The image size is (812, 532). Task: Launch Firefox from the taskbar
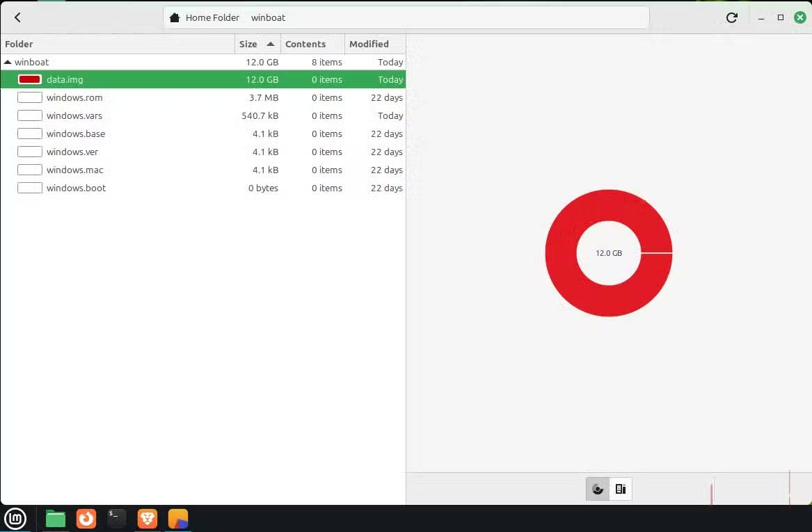[86, 518]
